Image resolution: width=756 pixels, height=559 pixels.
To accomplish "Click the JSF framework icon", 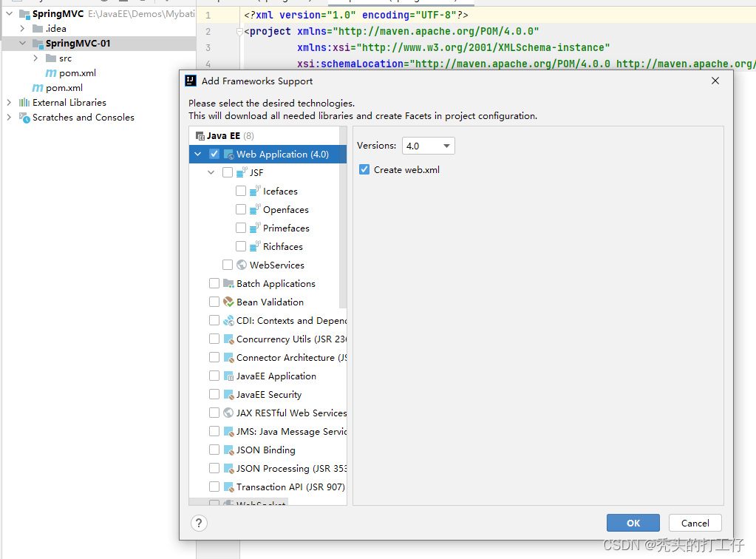I will (242, 172).
